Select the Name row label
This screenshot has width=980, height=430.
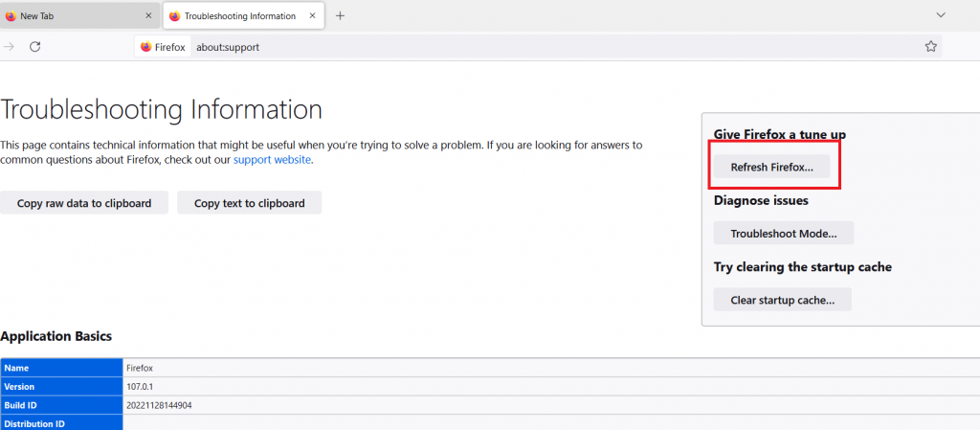click(61, 368)
